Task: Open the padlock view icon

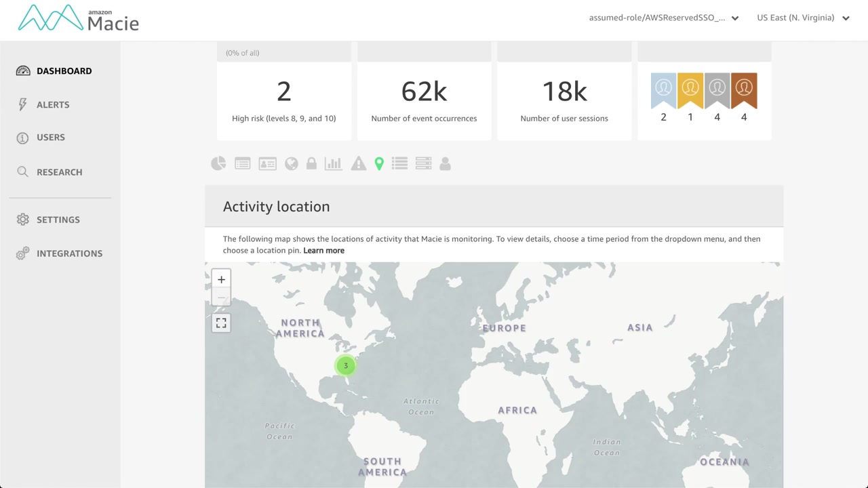Action: [311, 163]
